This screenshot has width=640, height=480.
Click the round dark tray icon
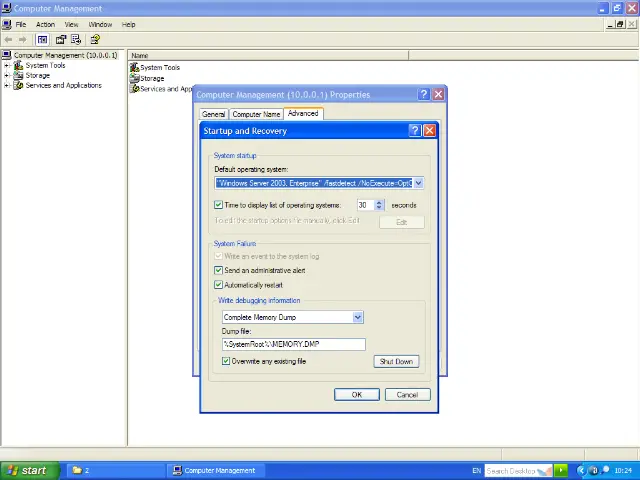click(x=594, y=470)
